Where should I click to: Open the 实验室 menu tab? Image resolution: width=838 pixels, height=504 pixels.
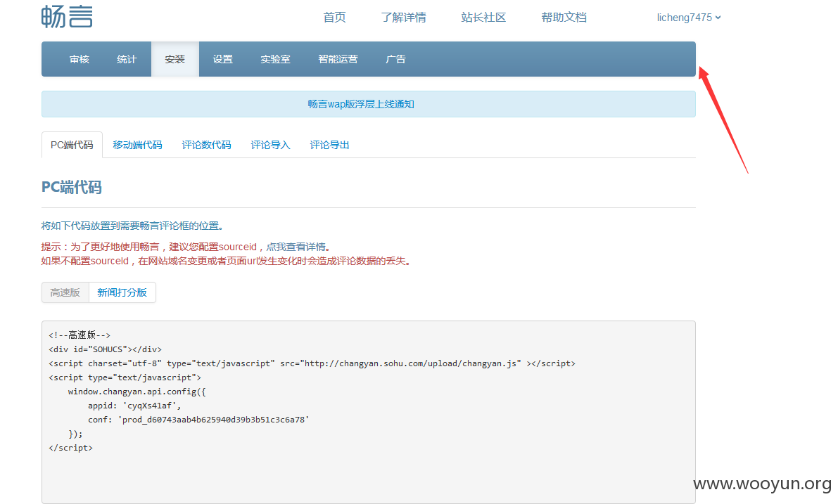tap(275, 59)
